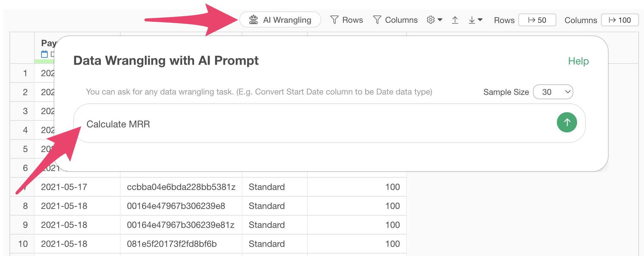Submit prompt with green arrow button
Screen dimensions: 644x256
click(x=567, y=122)
